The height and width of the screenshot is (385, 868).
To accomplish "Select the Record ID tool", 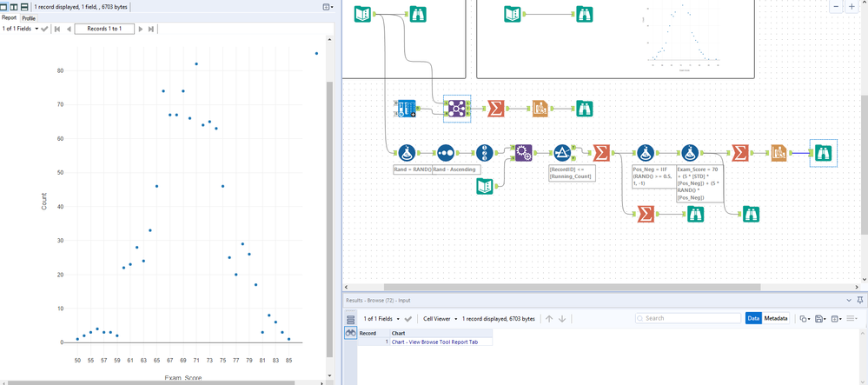I will coord(484,153).
